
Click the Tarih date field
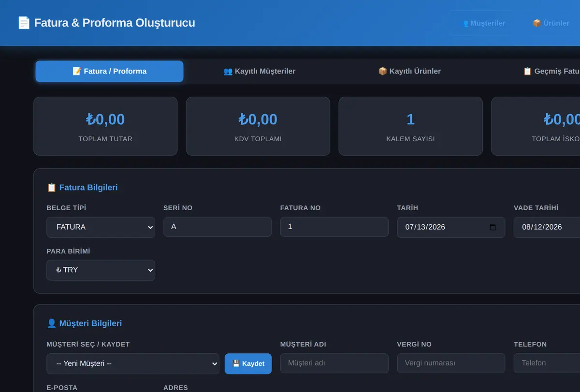pyautogui.click(x=451, y=227)
